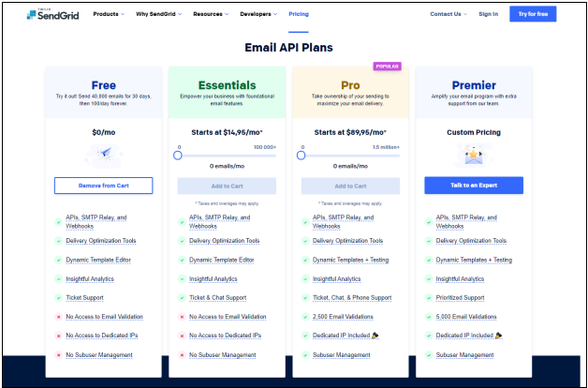Click 'Starts at $14,95/mo' price text
588x388 pixels.
(227, 132)
